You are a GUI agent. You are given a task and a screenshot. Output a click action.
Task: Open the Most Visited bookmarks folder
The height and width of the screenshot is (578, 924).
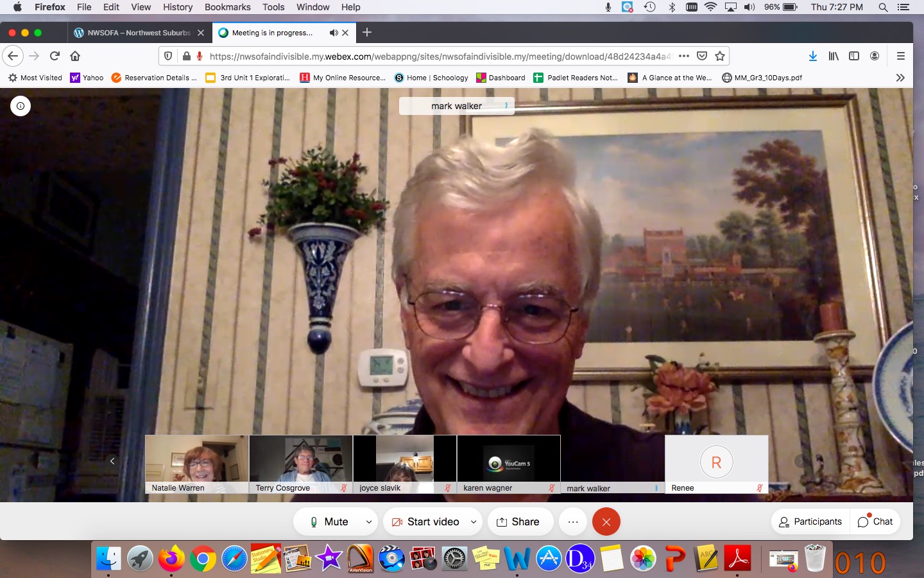click(x=35, y=78)
